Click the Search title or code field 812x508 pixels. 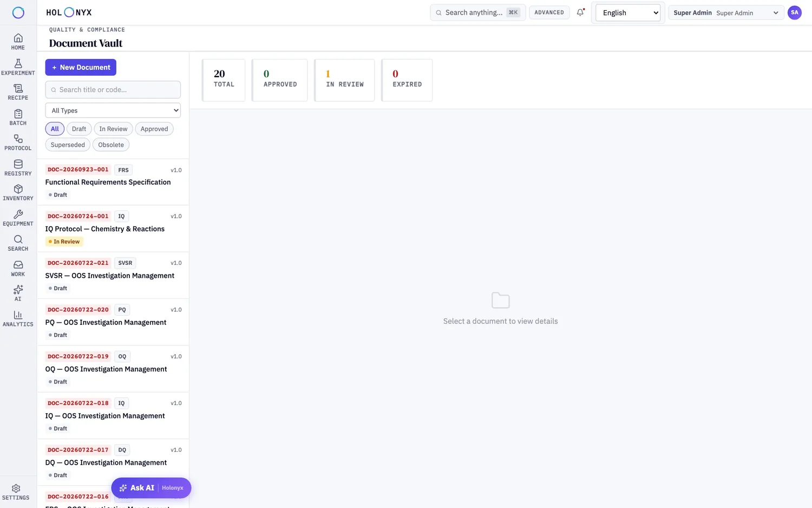point(113,90)
